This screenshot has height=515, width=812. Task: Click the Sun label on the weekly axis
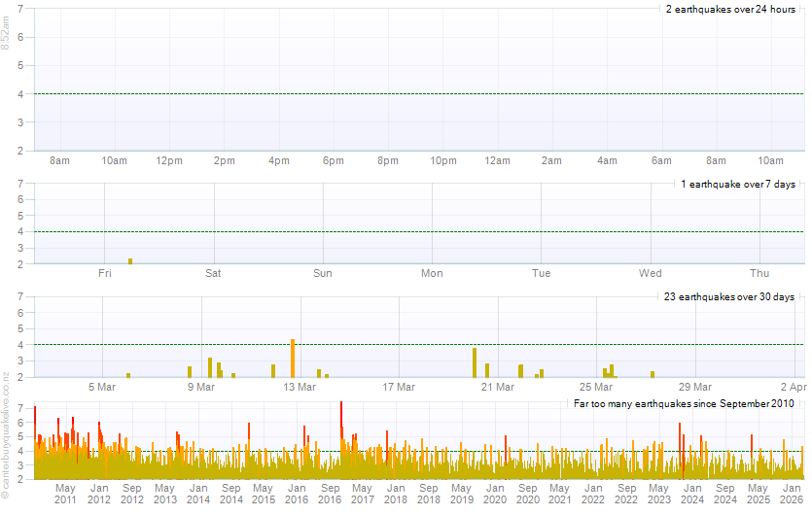tap(323, 273)
